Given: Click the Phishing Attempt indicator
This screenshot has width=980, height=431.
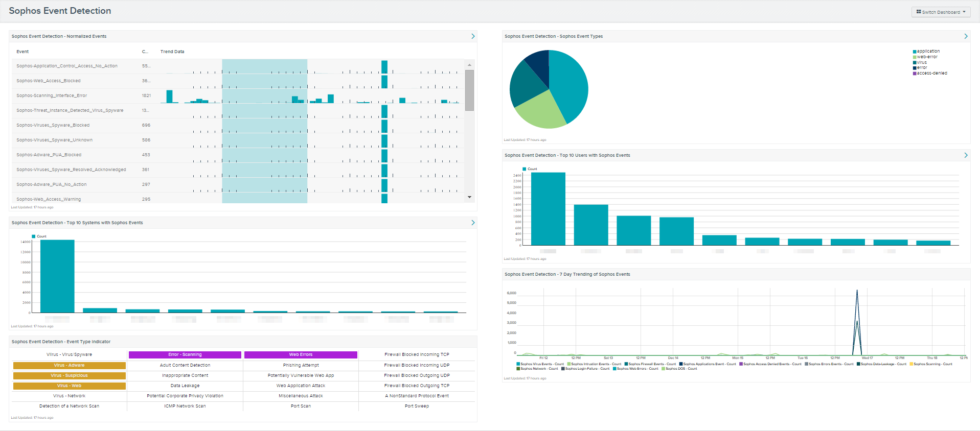Looking at the screenshot, I should (x=301, y=365).
